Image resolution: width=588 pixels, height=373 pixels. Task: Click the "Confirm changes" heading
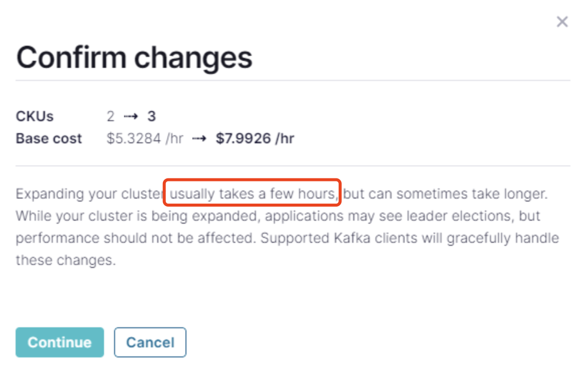coord(134,58)
